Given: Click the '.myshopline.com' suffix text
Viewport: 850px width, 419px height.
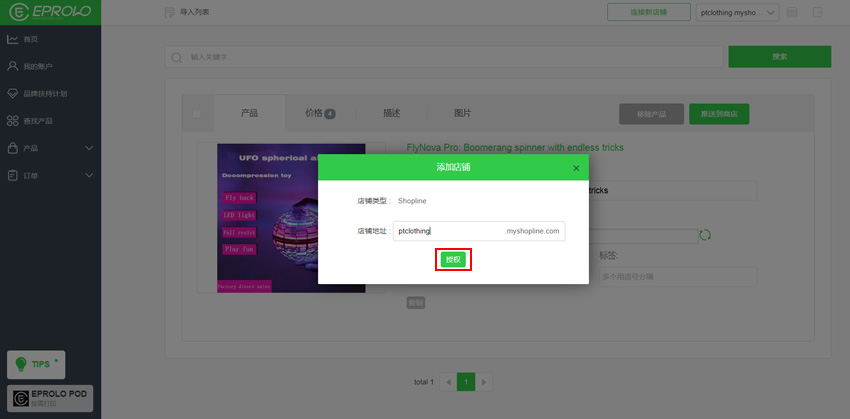Looking at the screenshot, I should 532,231.
